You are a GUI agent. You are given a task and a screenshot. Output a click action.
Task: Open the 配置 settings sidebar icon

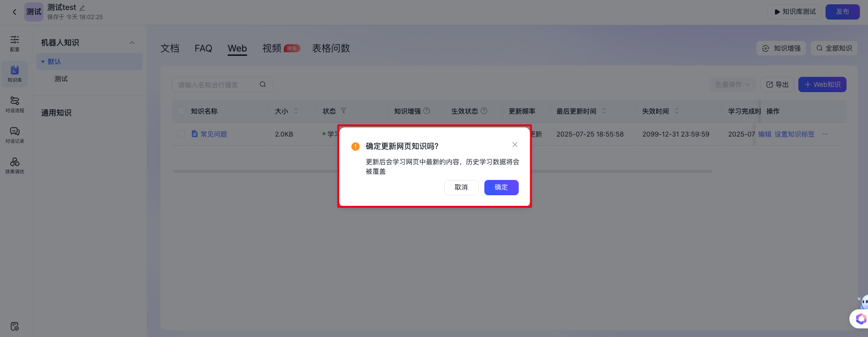tap(15, 43)
